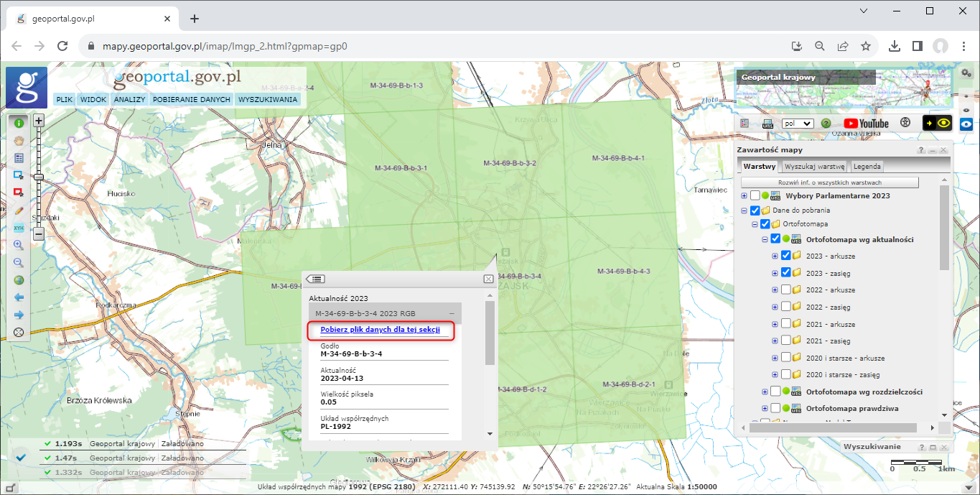Image resolution: width=980 pixels, height=495 pixels.
Task: Select the pencil drawing tool
Action: tap(19, 211)
